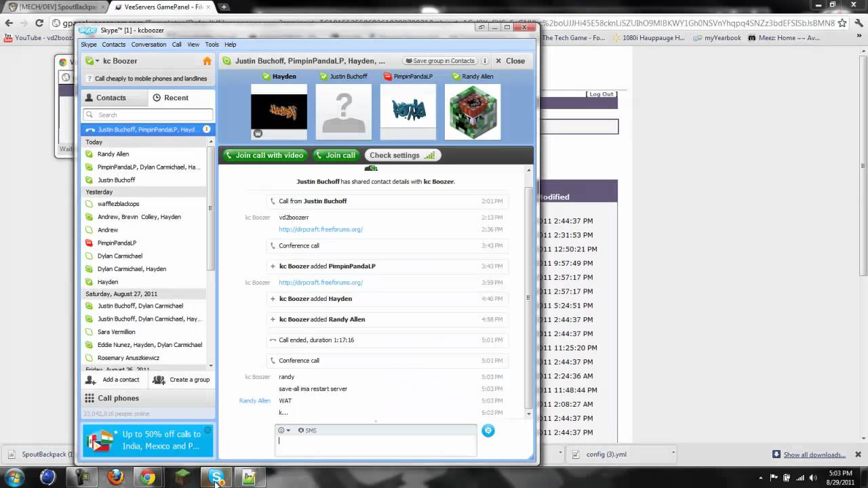Open Firefox from the taskbar

point(115,477)
